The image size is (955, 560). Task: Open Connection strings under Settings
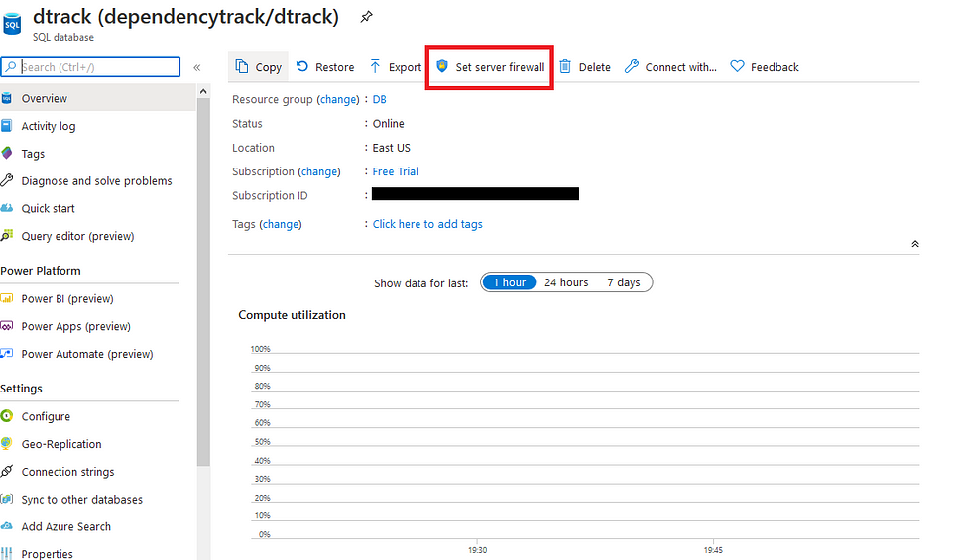coord(67,471)
